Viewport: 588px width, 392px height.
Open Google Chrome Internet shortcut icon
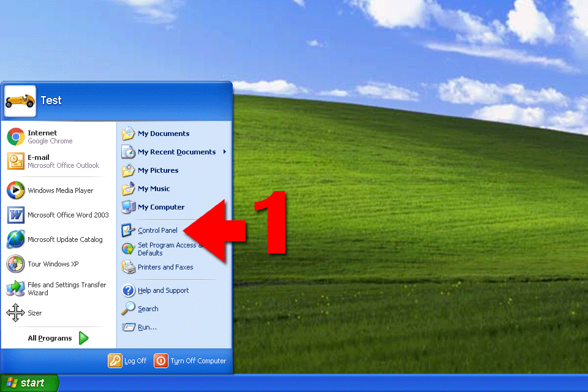point(15,137)
